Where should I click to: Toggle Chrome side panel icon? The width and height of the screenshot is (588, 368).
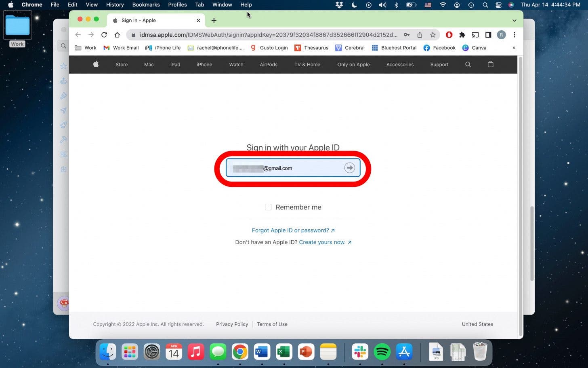pos(488,35)
